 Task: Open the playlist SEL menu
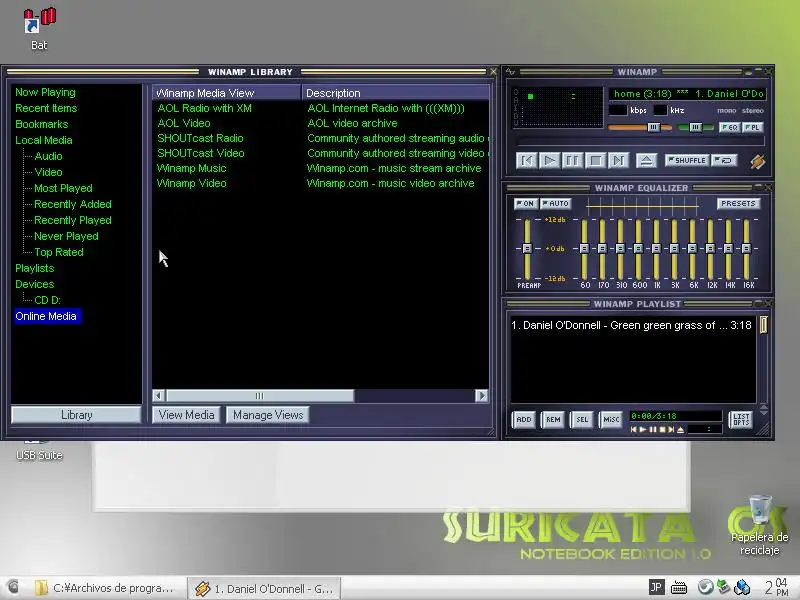coord(582,420)
